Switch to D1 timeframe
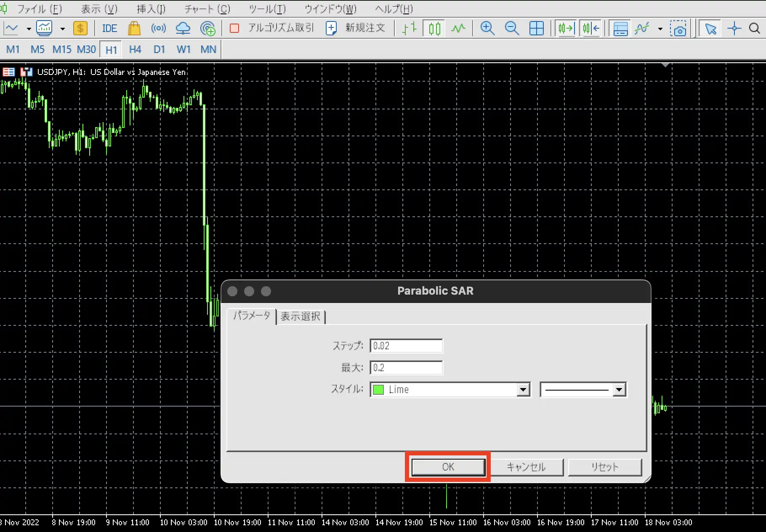The image size is (766, 532). pyautogui.click(x=159, y=49)
